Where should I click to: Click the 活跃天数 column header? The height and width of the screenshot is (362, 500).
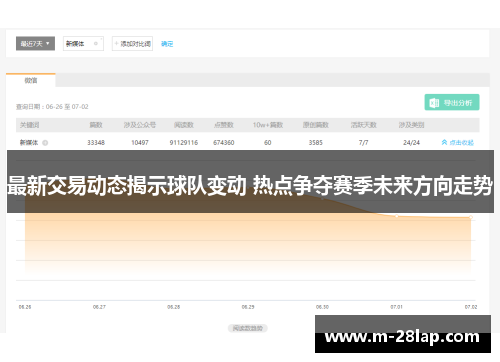(363, 125)
